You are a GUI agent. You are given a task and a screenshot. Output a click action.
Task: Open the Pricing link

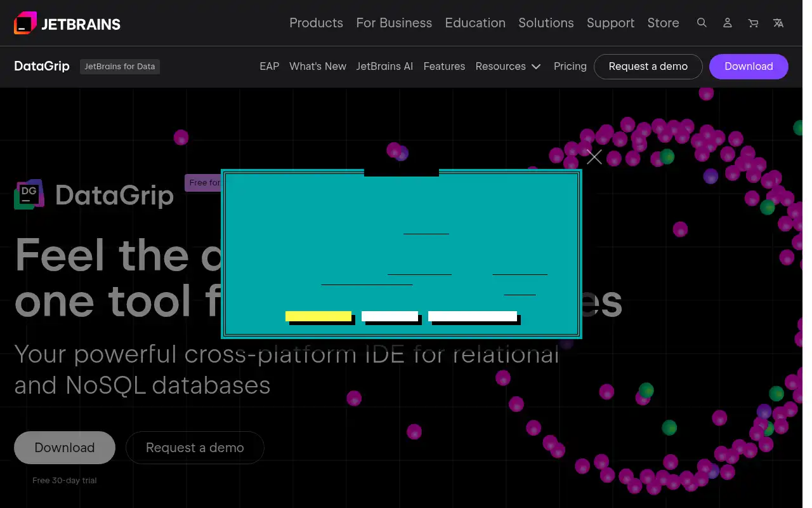coord(570,66)
